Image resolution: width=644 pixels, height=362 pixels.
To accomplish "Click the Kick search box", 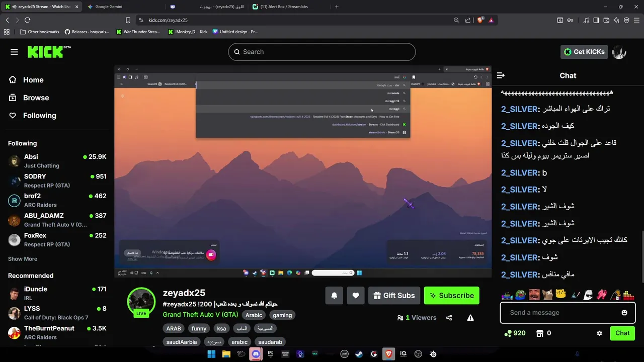I will click(322, 52).
